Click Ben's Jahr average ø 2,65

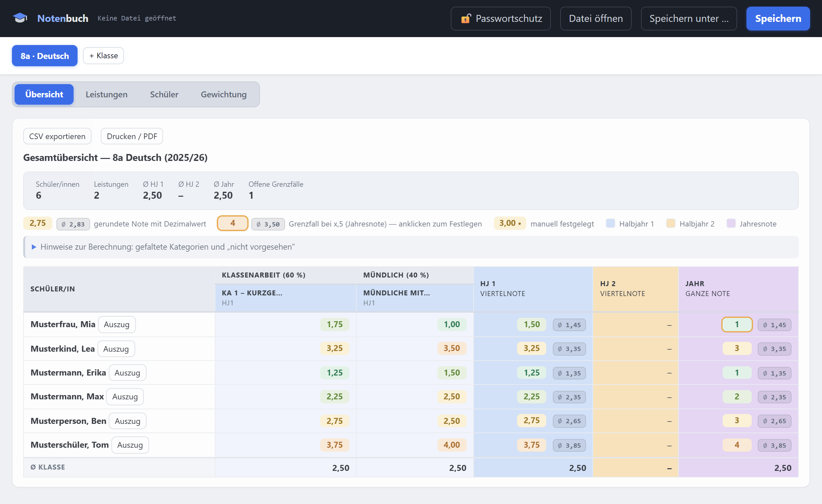[774, 421]
